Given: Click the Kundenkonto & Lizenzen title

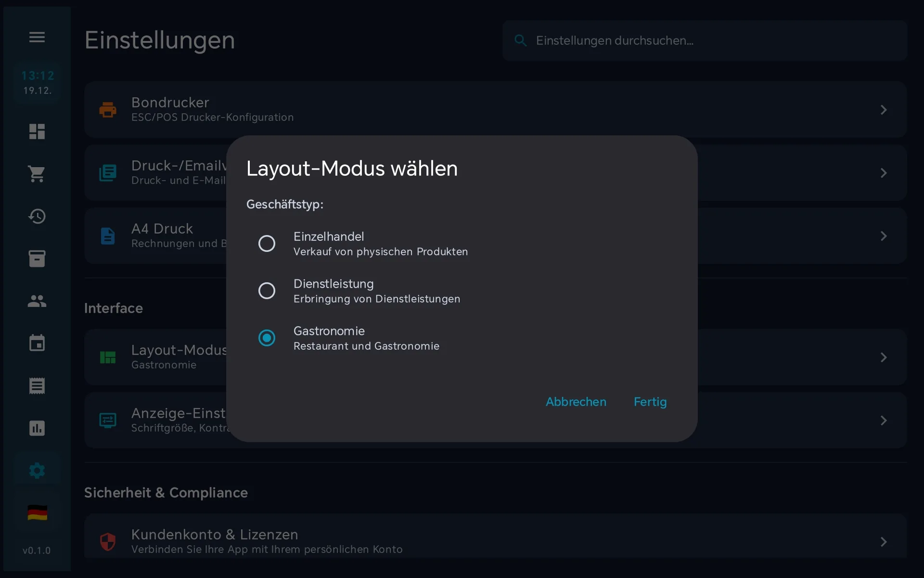Looking at the screenshot, I should tap(215, 534).
